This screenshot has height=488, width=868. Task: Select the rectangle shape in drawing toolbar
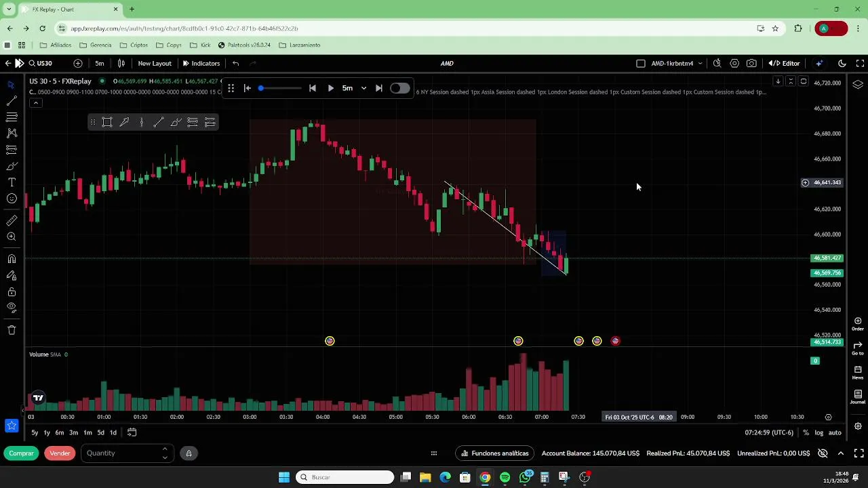107,122
